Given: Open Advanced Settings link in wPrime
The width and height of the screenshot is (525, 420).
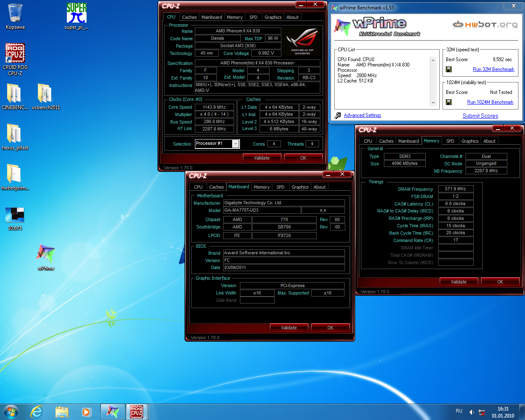Looking at the screenshot, I should point(363,116).
